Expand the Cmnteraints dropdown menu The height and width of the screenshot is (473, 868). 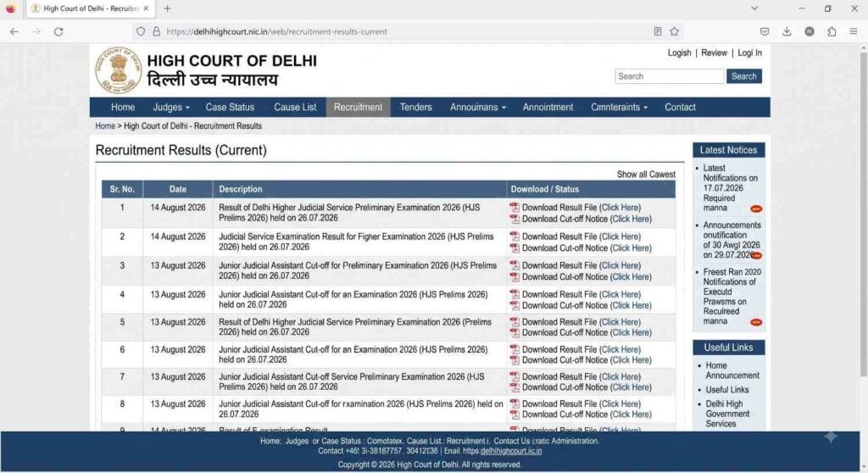619,108
